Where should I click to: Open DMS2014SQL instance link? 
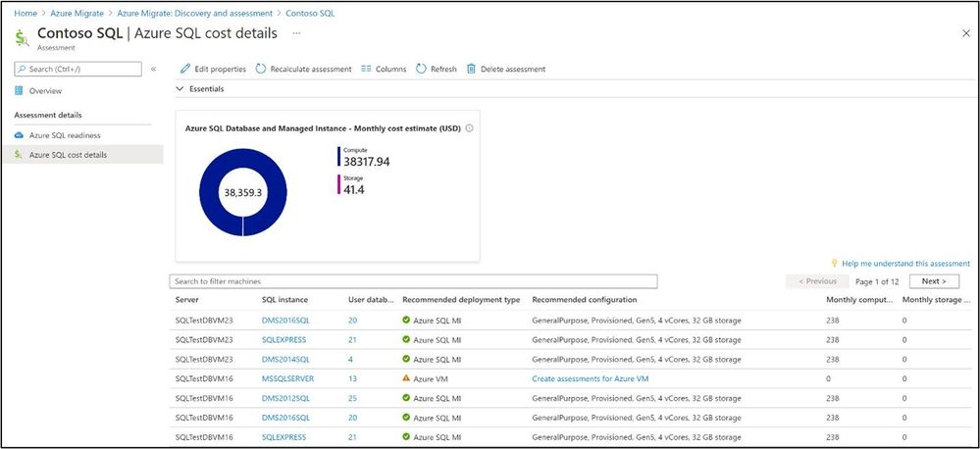[285, 359]
